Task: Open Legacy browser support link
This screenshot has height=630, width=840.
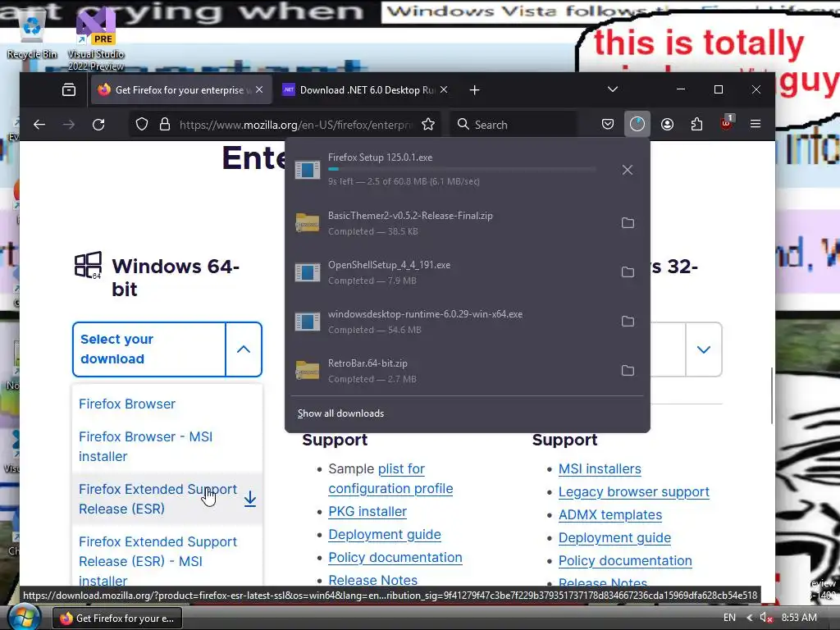Action: (x=634, y=492)
